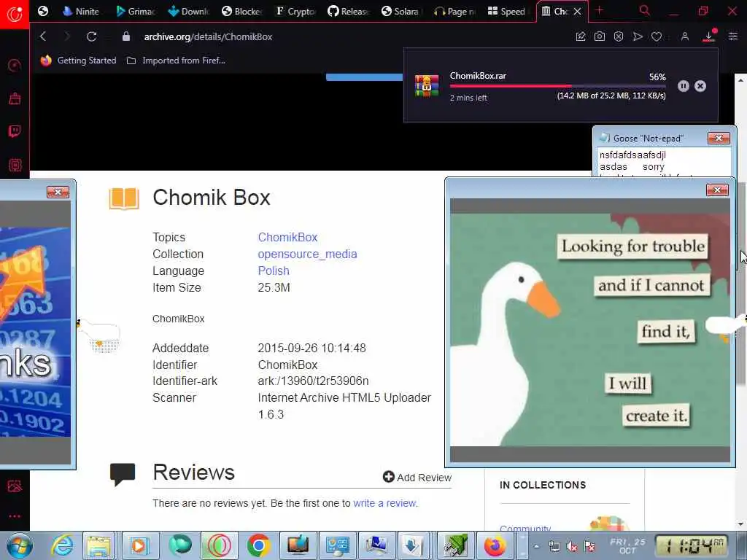The image size is (747, 560).
Task: Open the ChomikBox topic link
Action: point(287,237)
